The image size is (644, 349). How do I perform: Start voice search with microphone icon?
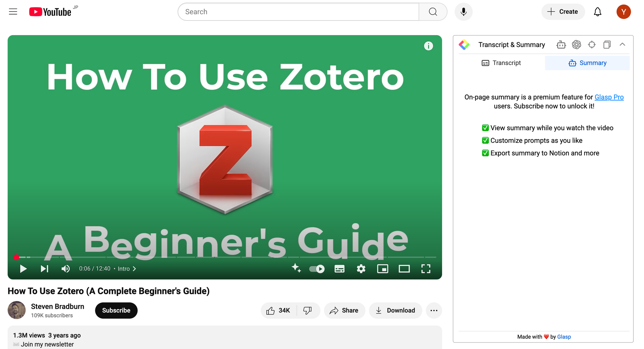pyautogui.click(x=463, y=12)
